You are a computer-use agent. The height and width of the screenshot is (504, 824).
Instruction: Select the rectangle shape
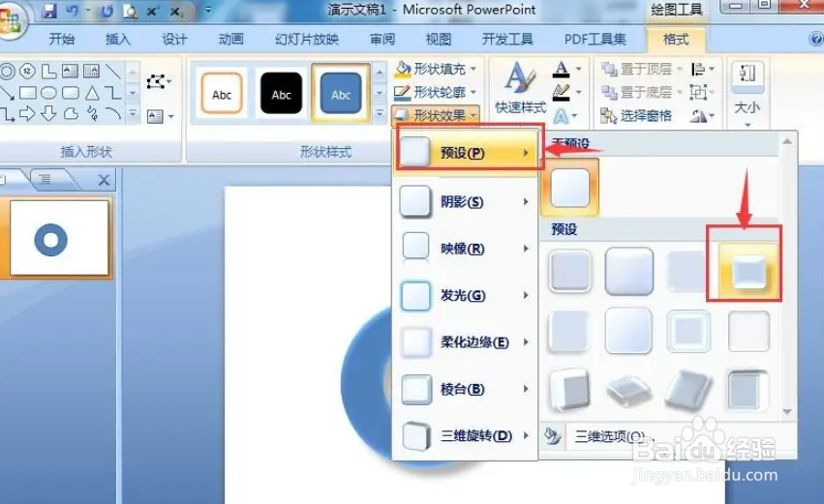pos(27,93)
